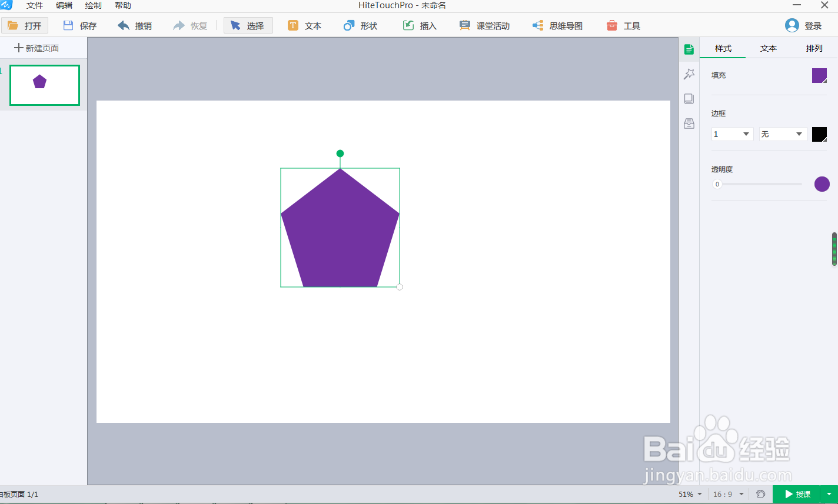Select the magic wand sidebar icon

coord(689,74)
